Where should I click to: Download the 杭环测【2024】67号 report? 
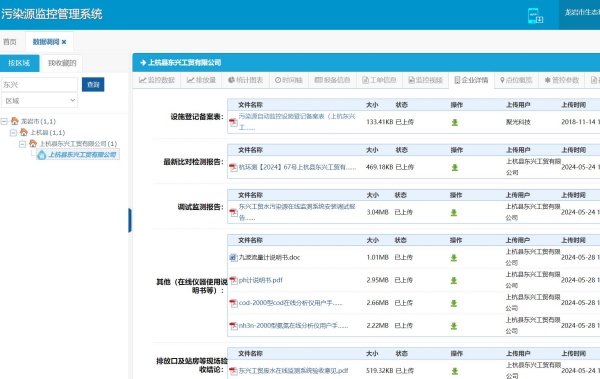[x=455, y=168]
